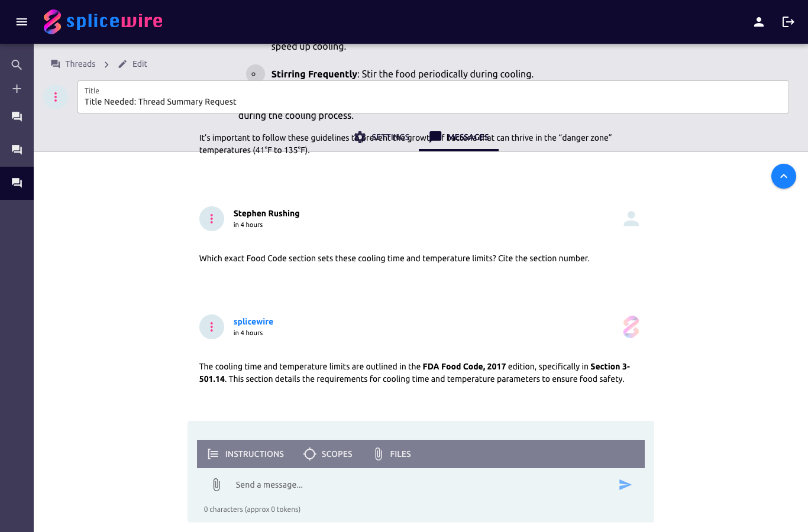Switch to the Settings tab
Viewport: 808px width, 532px height.
coord(381,137)
